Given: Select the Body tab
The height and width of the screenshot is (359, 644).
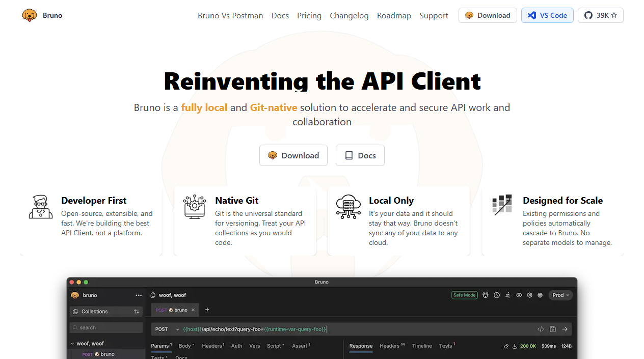Looking at the screenshot, I should tap(186, 346).
